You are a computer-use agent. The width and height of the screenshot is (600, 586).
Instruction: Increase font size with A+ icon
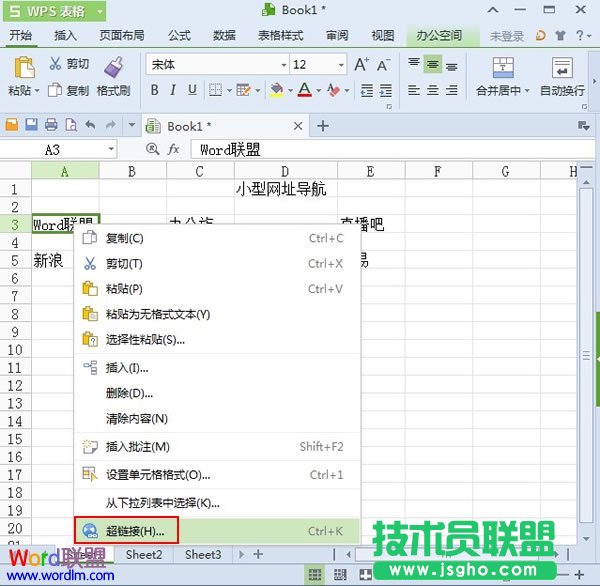click(362, 64)
